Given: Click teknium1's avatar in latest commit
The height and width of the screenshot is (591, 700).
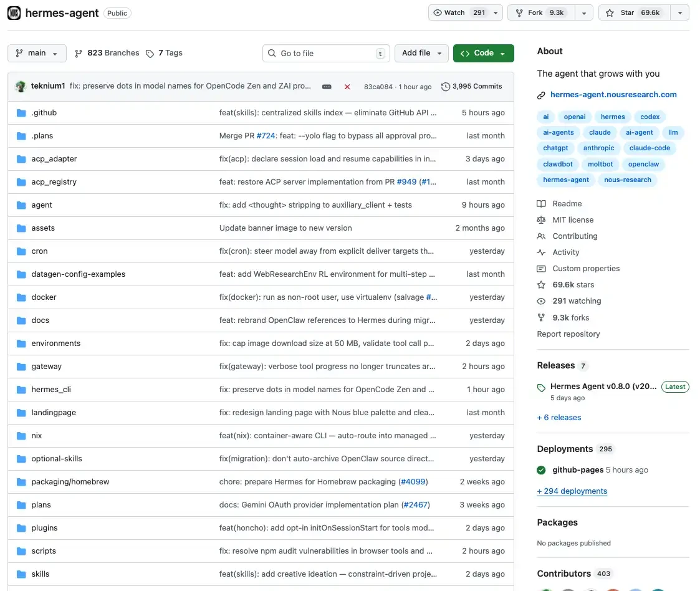Looking at the screenshot, I should 21,86.
